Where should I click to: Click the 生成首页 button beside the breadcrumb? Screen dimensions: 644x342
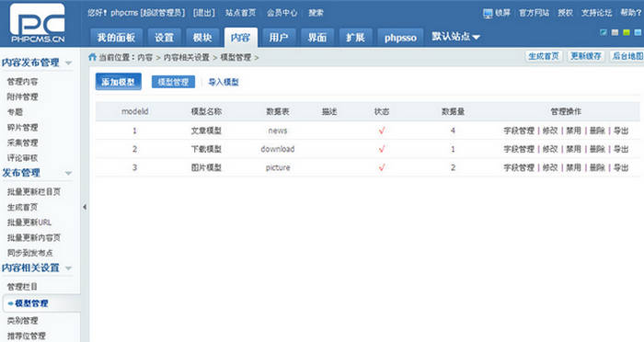click(x=544, y=56)
